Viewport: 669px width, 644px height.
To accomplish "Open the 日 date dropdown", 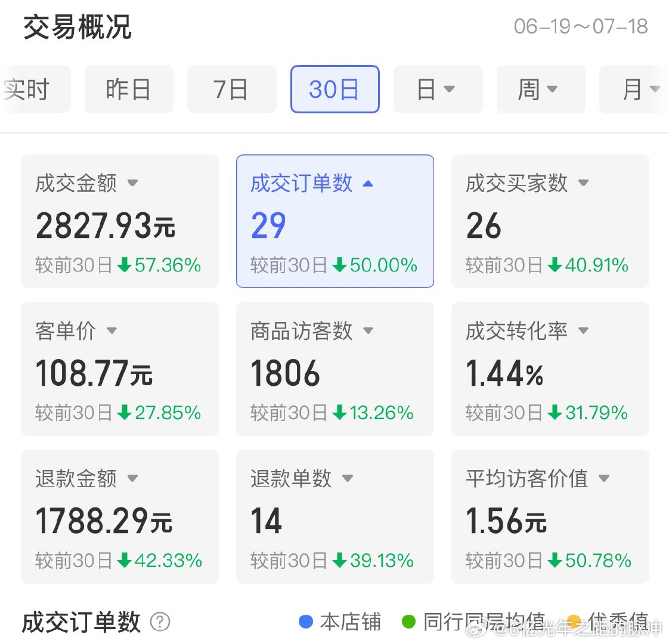I will click(438, 89).
